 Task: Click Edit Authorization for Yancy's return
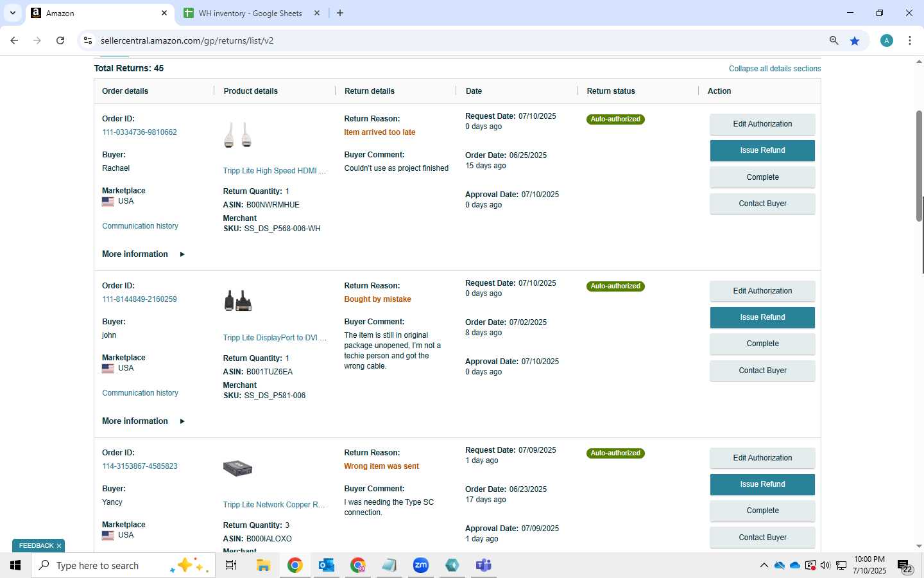(x=762, y=458)
